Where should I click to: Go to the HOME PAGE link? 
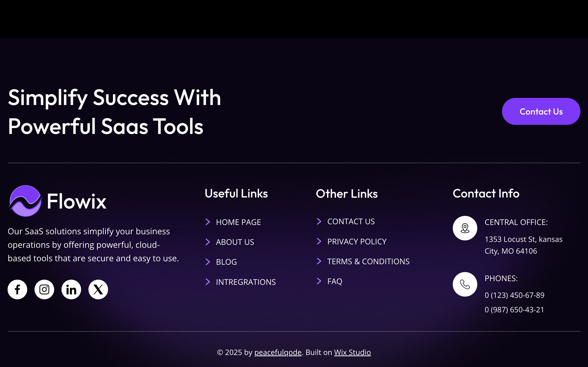pos(238,222)
